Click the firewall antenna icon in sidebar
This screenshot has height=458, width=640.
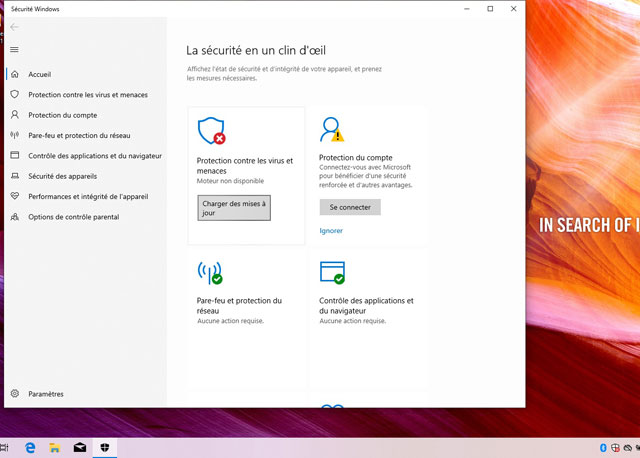pyautogui.click(x=15, y=135)
